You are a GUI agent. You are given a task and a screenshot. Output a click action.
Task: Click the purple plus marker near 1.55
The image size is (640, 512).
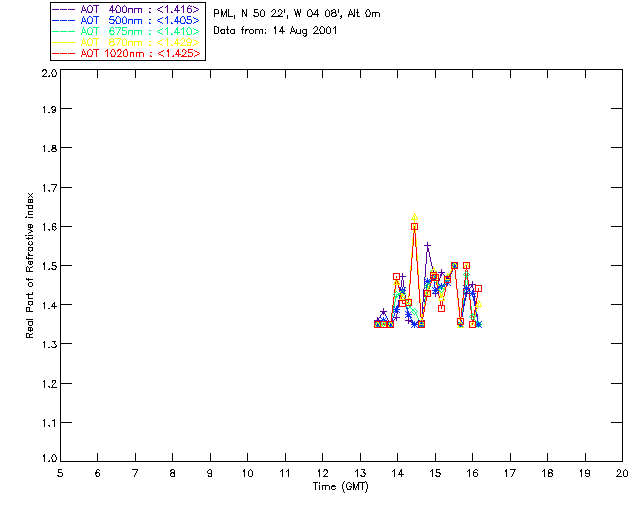tap(427, 245)
